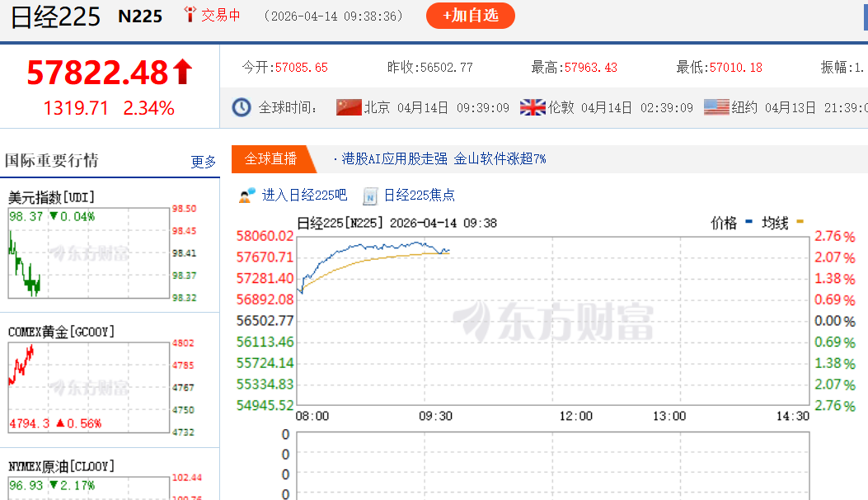Click the blue 价格 legend marker

pos(749,222)
